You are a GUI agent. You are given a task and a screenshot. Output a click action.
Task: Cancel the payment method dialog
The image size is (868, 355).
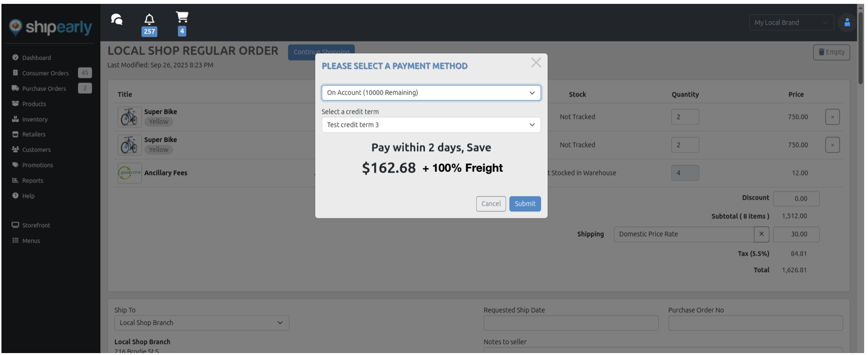click(x=490, y=204)
